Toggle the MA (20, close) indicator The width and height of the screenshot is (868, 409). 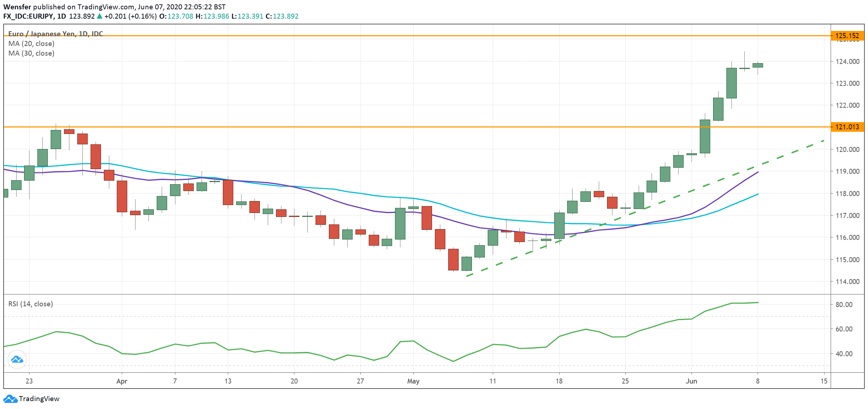pos(31,43)
